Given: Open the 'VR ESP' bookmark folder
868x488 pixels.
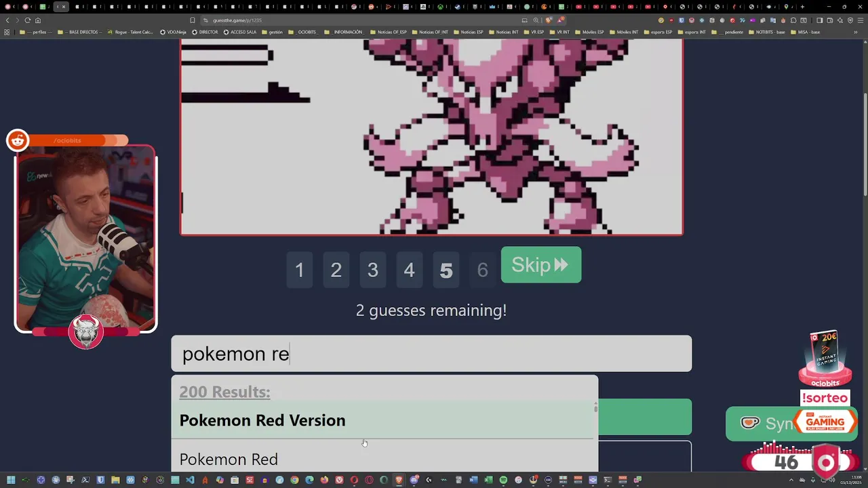Looking at the screenshot, I should [533, 32].
